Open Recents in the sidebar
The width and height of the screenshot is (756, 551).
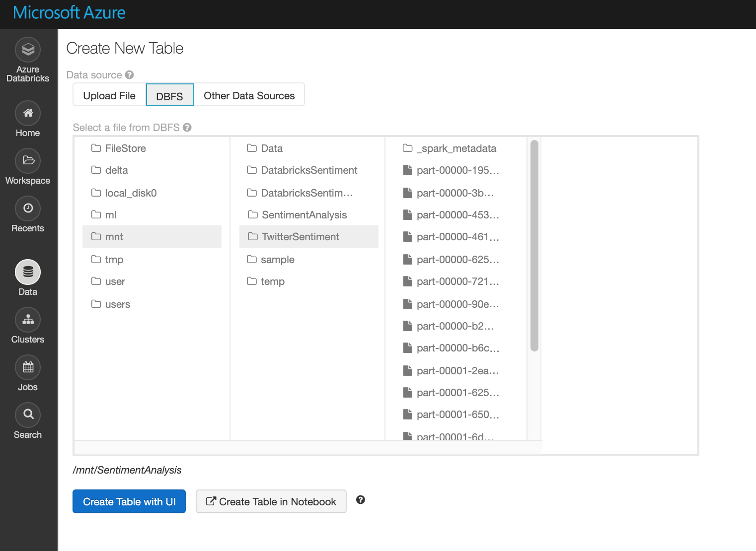pos(28,215)
